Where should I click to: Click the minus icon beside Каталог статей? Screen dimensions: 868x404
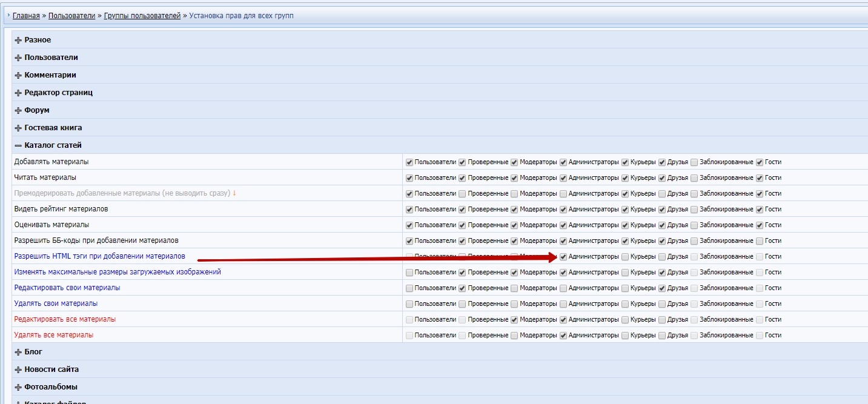coord(18,145)
